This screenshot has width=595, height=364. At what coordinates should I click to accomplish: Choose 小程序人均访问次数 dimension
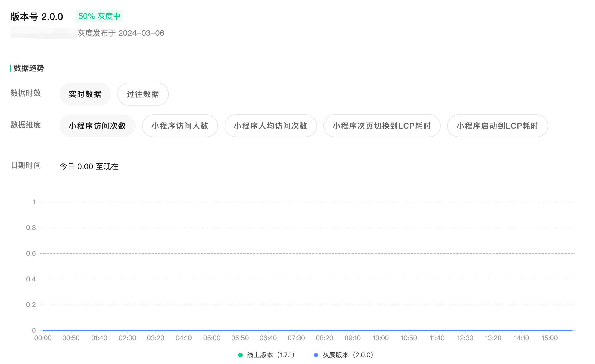tap(270, 126)
